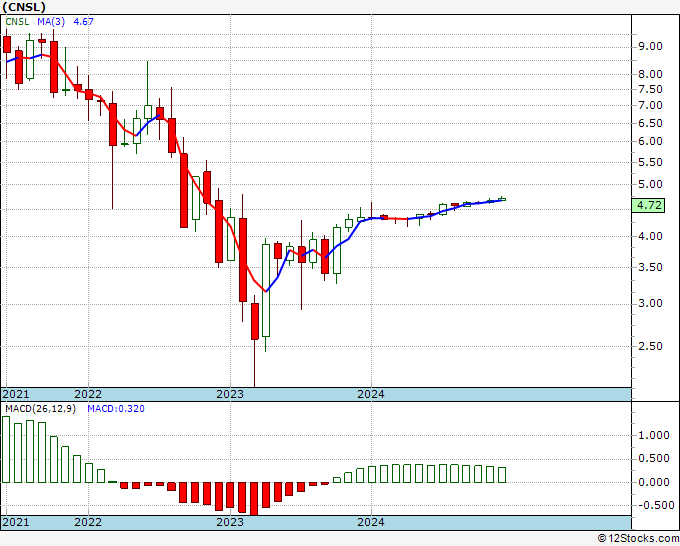The height and width of the screenshot is (546, 680).
Task: Click the MACD:0.320 value label
Action: coord(116,409)
